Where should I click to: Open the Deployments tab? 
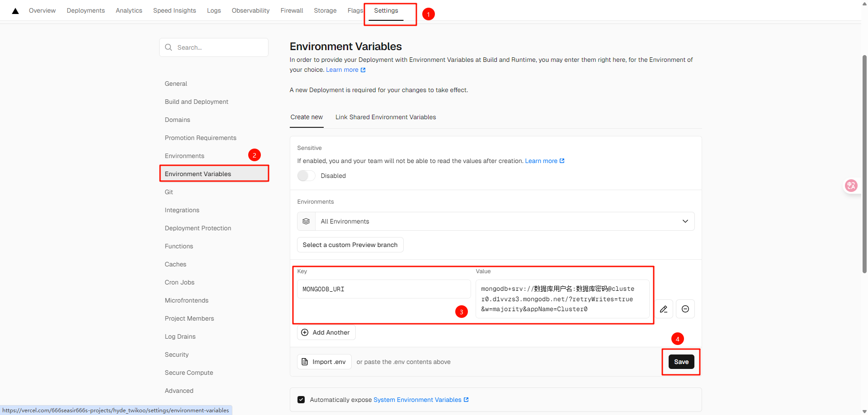click(86, 10)
